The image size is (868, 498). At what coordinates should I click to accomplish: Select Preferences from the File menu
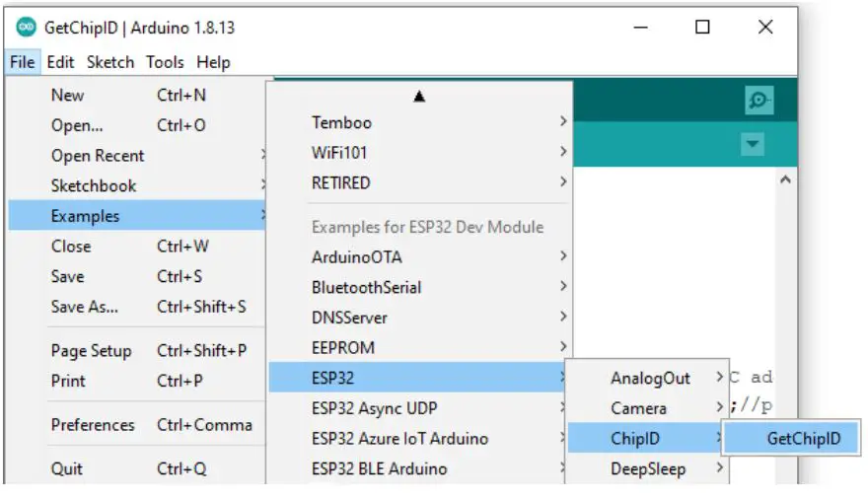tap(93, 425)
